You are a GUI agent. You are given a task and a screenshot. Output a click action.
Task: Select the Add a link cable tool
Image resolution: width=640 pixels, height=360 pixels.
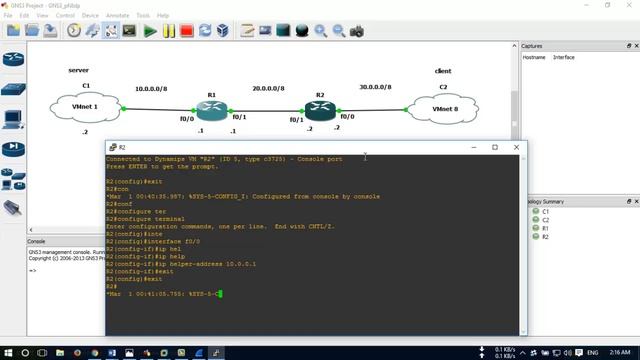click(x=12, y=208)
